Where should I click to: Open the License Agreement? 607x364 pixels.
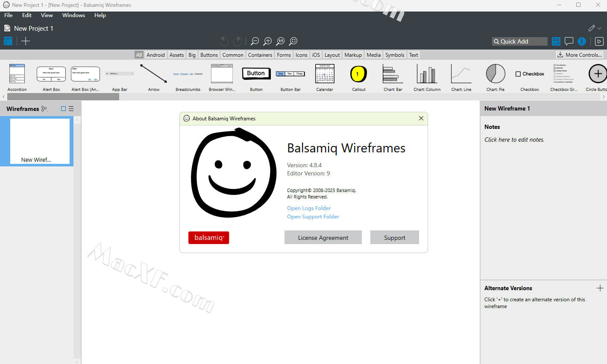pos(323,238)
